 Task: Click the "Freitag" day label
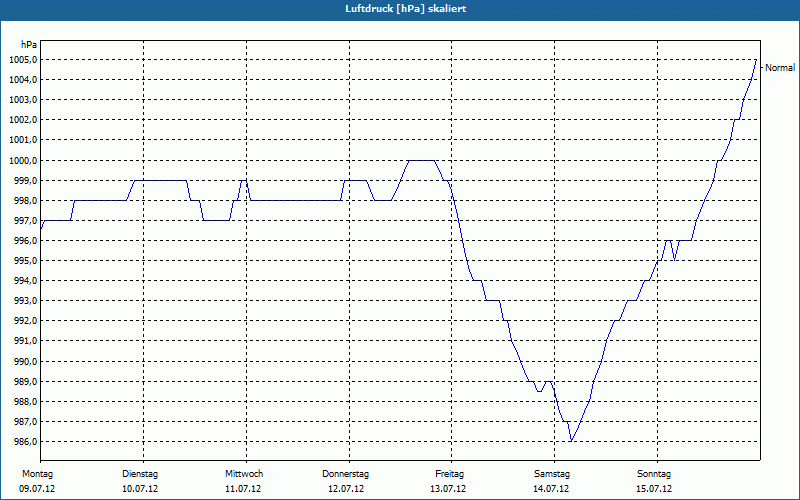(x=449, y=474)
